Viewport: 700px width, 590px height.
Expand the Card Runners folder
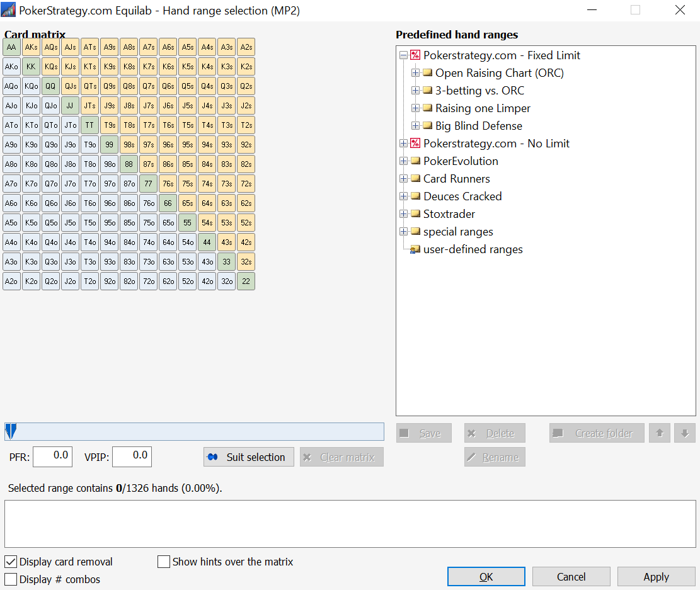[x=404, y=179]
